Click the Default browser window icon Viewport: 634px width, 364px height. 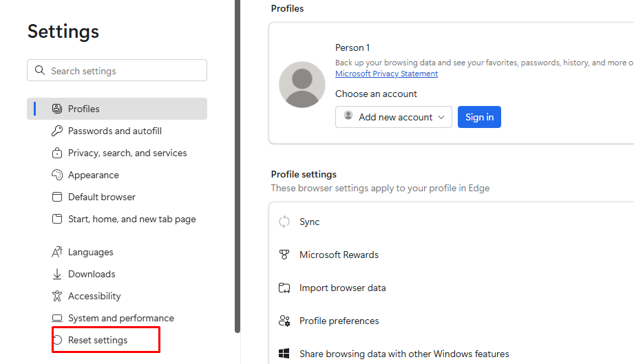tap(57, 197)
